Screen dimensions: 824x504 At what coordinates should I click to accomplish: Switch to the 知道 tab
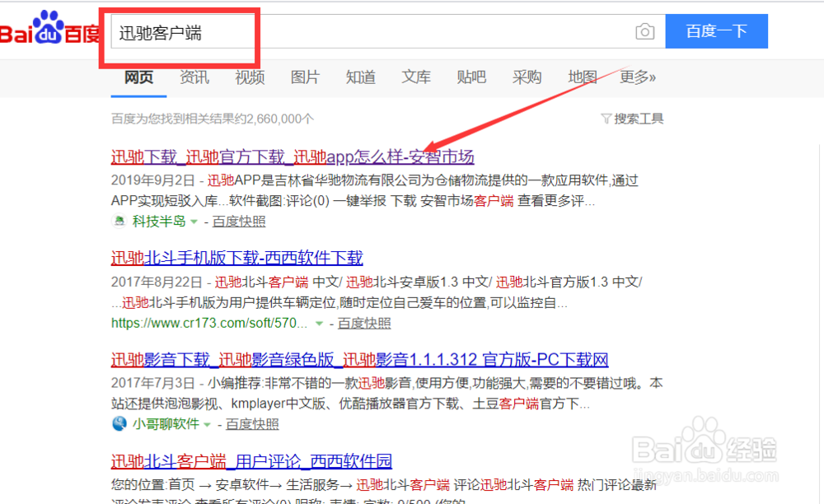(x=361, y=77)
